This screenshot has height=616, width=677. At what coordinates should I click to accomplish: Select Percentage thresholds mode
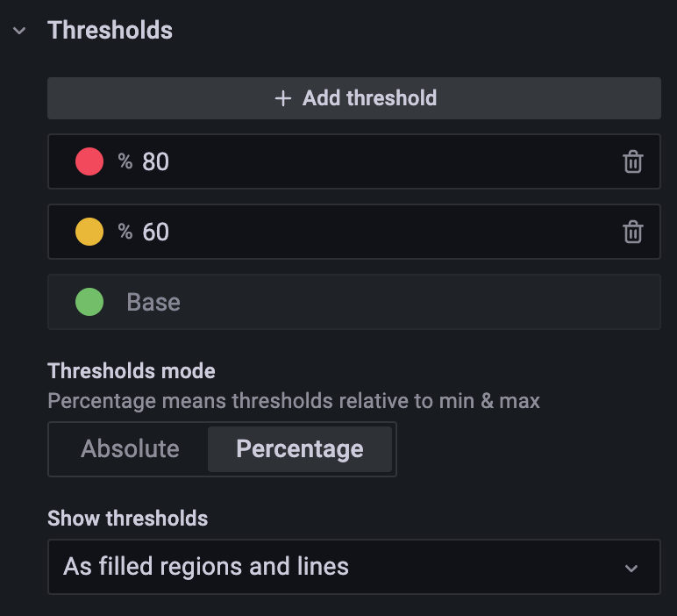(x=300, y=449)
